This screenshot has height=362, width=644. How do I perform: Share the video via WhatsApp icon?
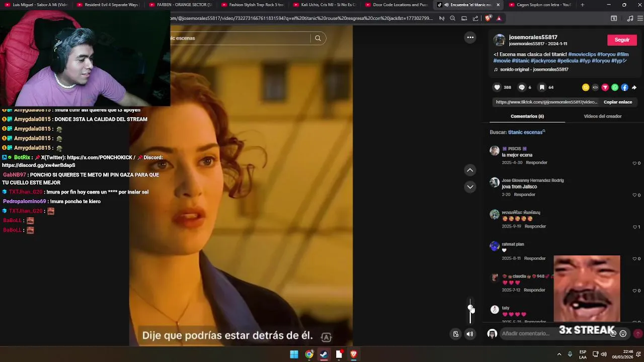[615, 87]
